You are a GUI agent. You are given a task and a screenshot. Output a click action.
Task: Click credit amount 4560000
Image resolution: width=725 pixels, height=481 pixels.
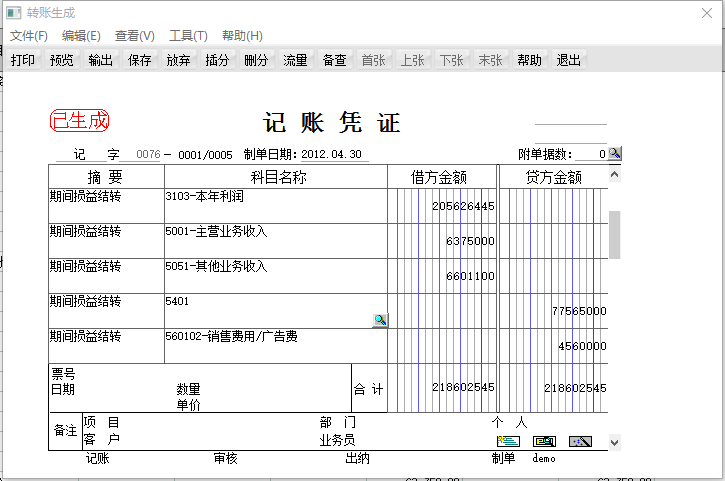pyautogui.click(x=583, y=346)
